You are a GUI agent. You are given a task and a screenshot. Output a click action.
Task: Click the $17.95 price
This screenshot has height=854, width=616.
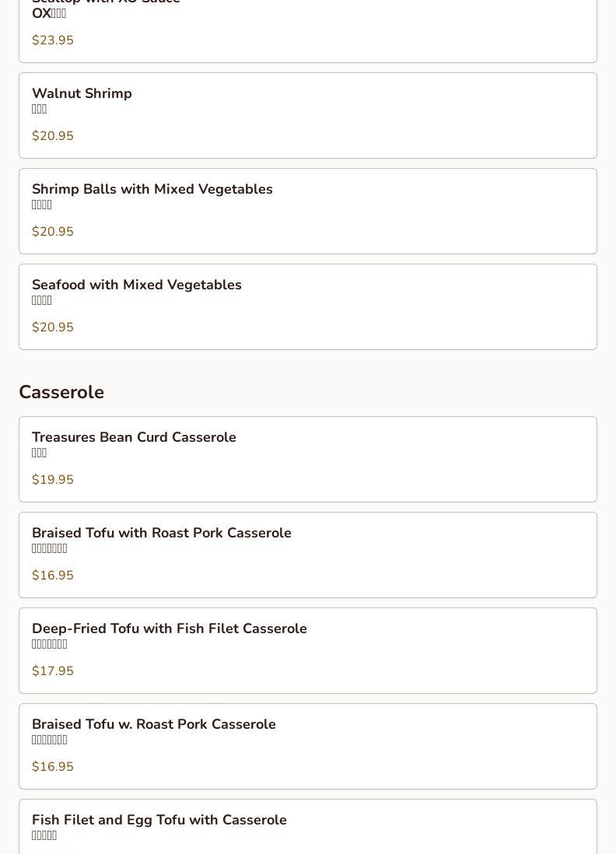[x=53, y=671]
